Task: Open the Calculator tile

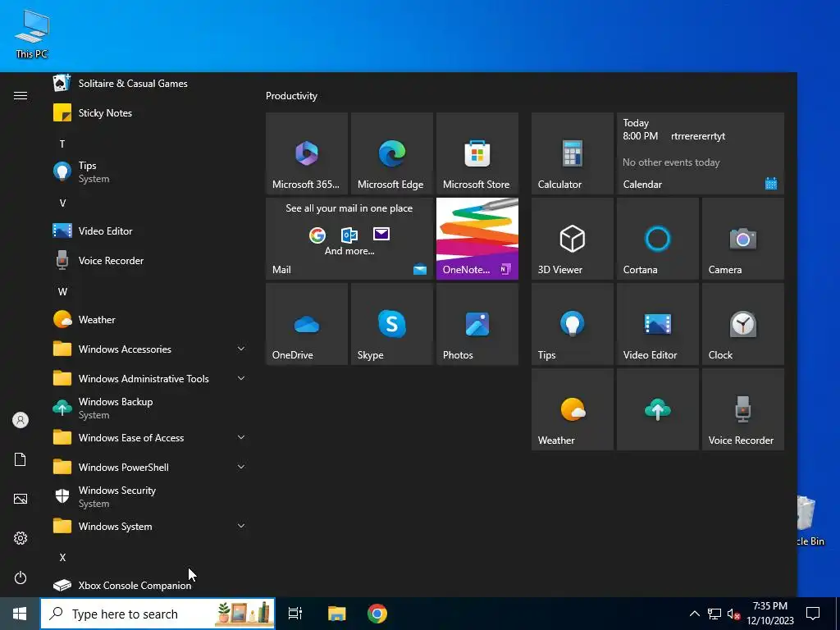Action: tap(572, 153)
